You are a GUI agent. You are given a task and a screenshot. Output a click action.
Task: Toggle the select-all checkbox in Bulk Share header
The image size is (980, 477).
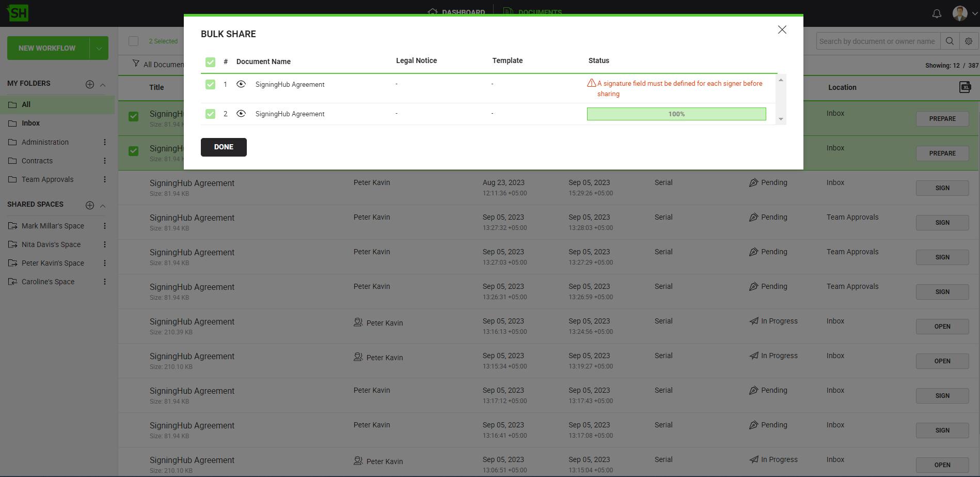[210, 62]
